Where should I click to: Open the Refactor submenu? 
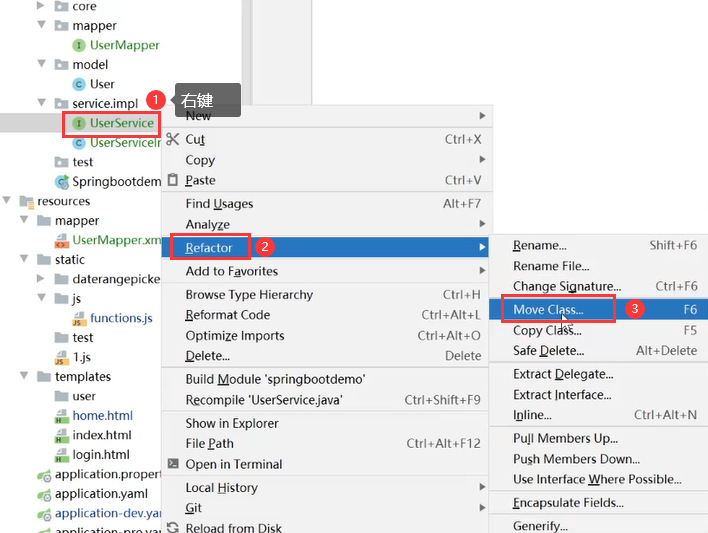325,247
